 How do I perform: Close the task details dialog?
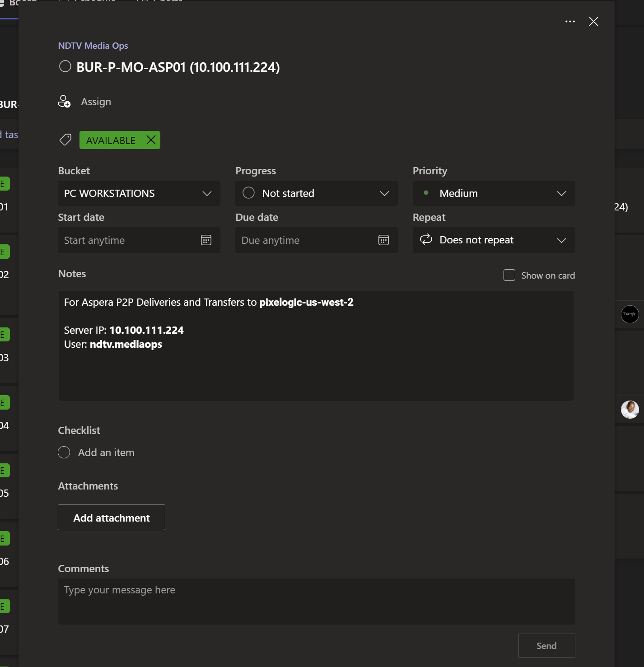tap(593, 22)
